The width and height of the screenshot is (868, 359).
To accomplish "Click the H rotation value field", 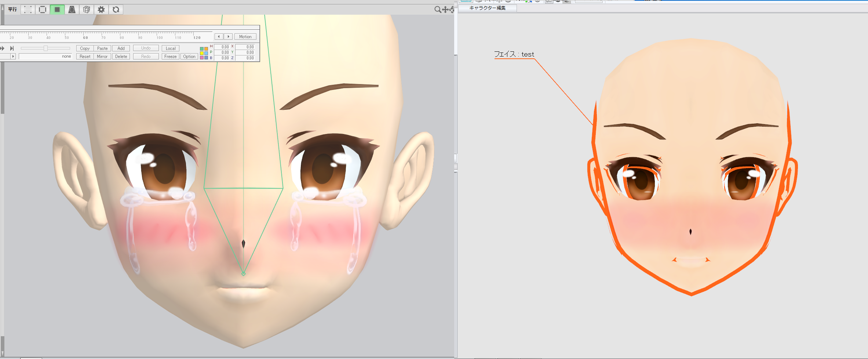I will (x=222, y=47).
